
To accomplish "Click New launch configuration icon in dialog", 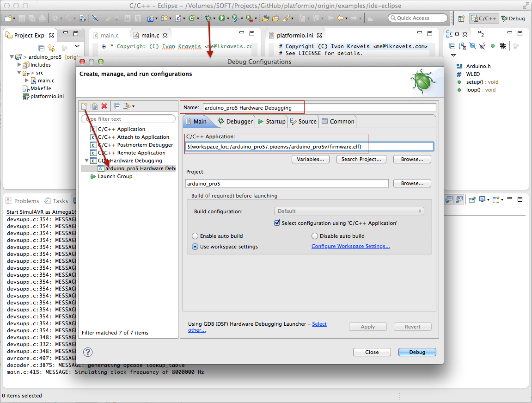I will click(x=84, y=106).
